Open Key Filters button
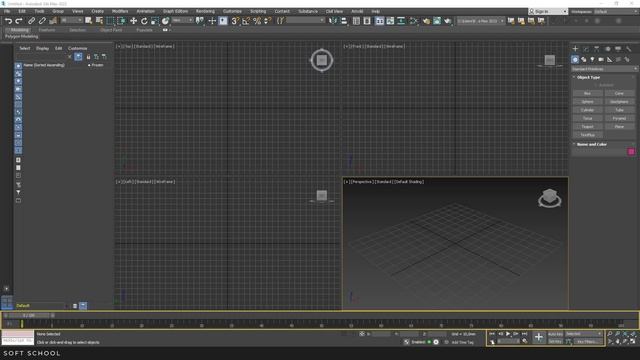Viewport: 640px width, 360px height. point(588,342)
